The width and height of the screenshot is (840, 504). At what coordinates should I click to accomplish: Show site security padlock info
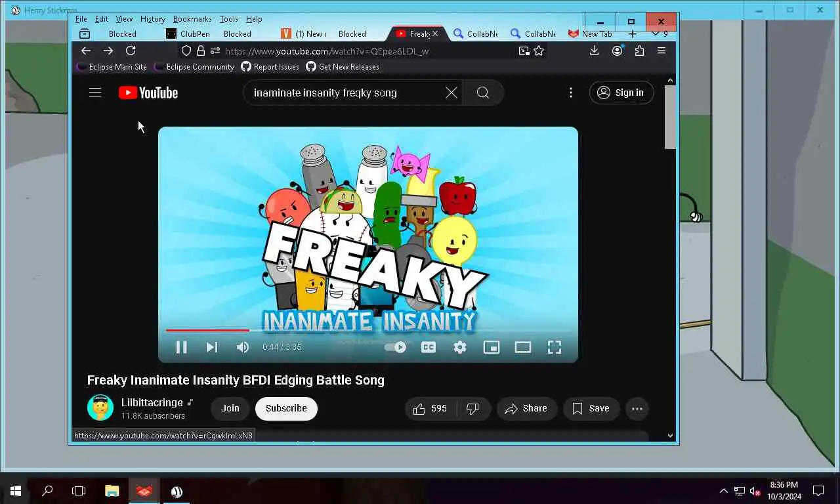tap(201, 51)
